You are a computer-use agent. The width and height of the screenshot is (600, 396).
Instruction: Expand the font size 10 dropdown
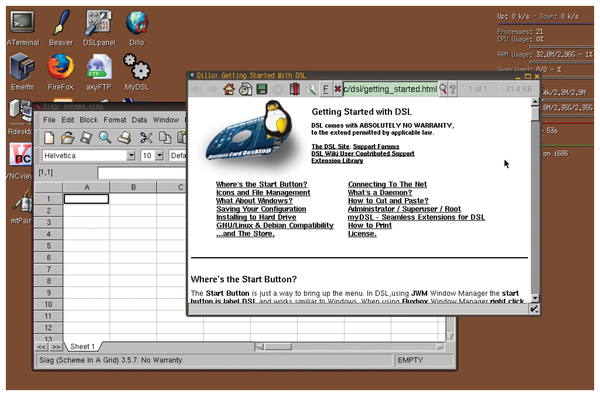pyautogui.click(x=159, y=156)
